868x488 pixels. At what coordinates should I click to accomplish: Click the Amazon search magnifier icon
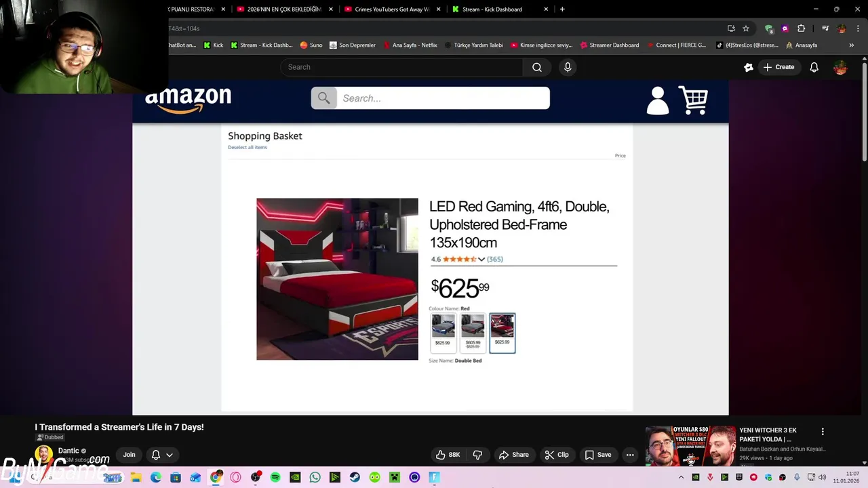323,98
